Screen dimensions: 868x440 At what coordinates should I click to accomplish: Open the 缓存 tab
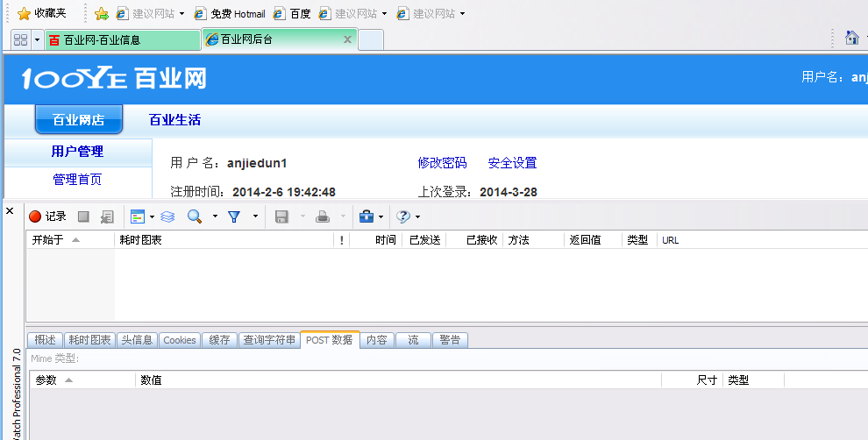tap(219, 340)
